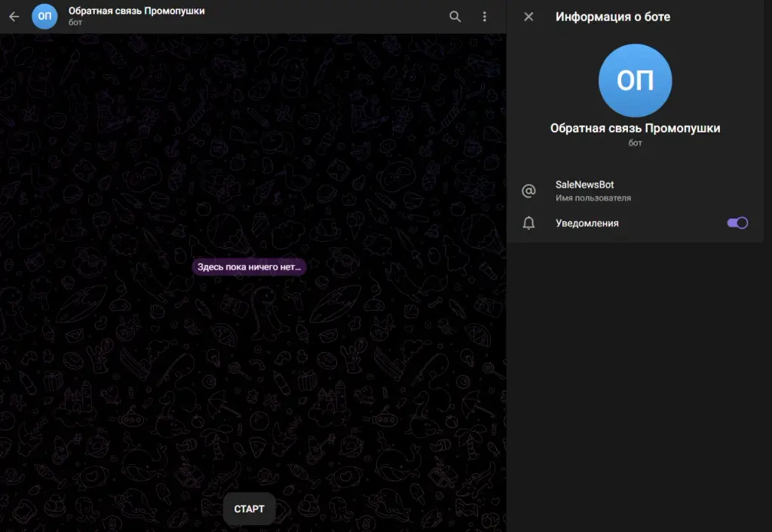Click the 'бот' label under profile name
This screenshot has height=532, width=772.
point(635,142)
